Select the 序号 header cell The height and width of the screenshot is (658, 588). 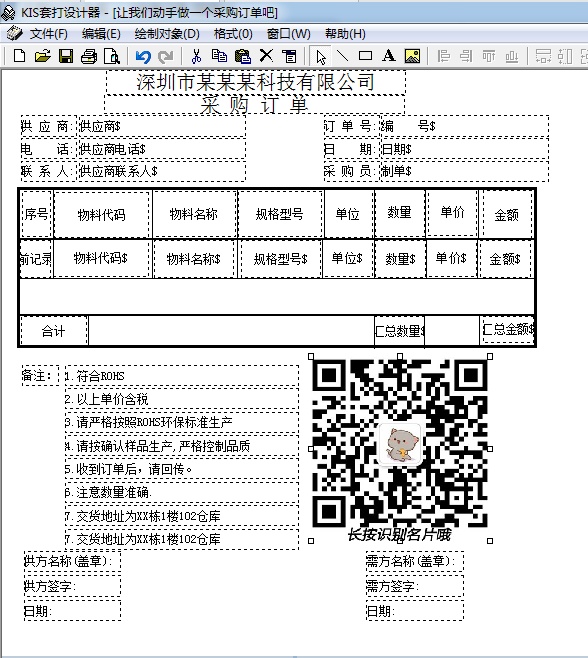click(37, 214)
